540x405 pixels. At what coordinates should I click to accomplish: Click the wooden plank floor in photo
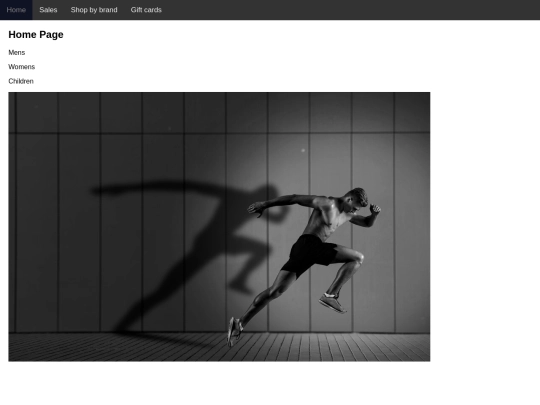(219, 347)
